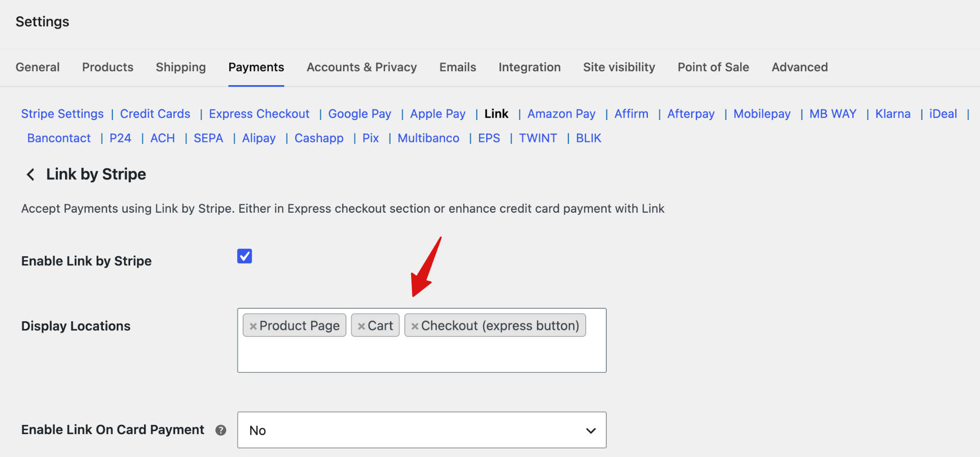Open Multibanco payment settings

428,138
